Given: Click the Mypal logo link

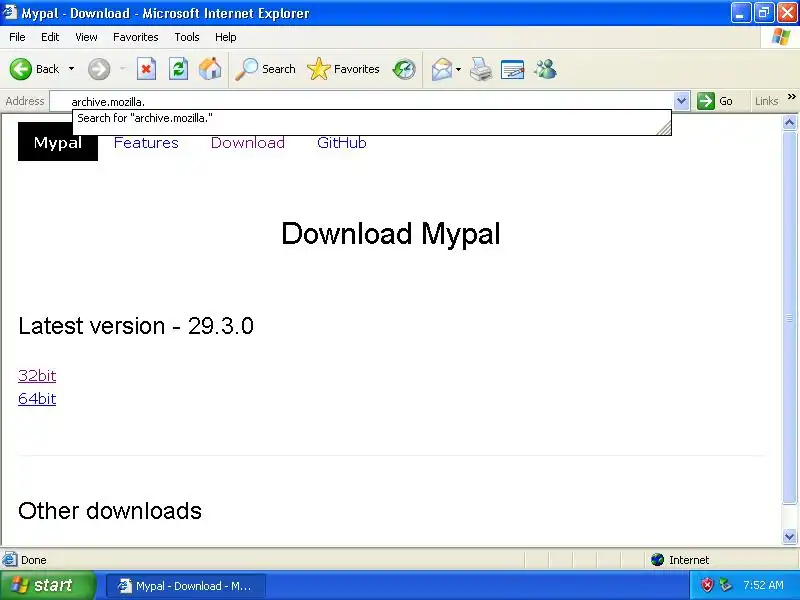Looking at the screenshot, I should click(58, 142).
